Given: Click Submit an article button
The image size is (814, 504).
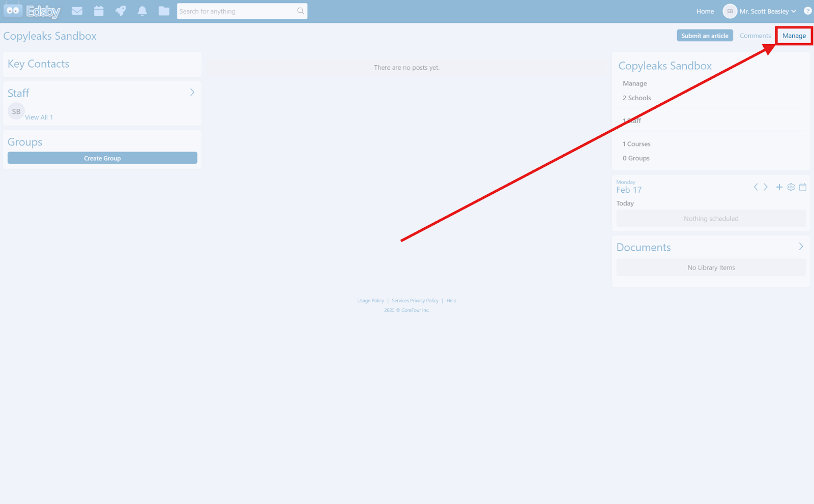Looking at the screenshot, I should 705,36.
